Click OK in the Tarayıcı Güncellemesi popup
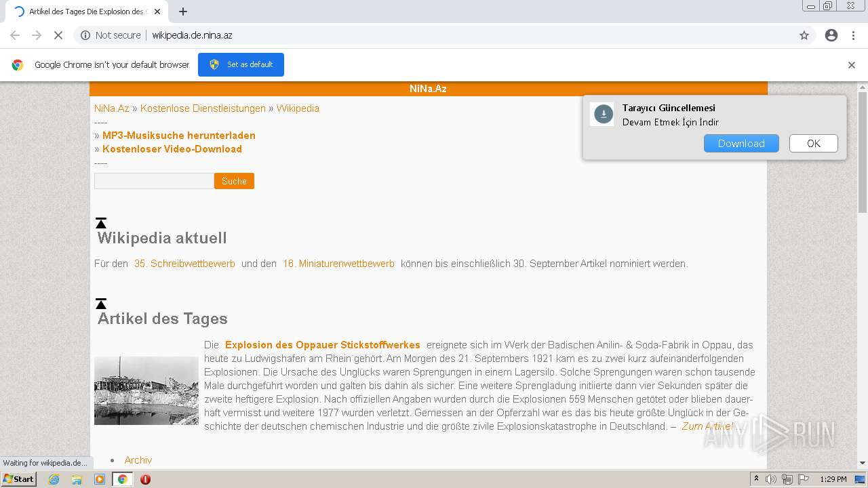The width and height of the screenshot is (868, 488). coord(814,143)
